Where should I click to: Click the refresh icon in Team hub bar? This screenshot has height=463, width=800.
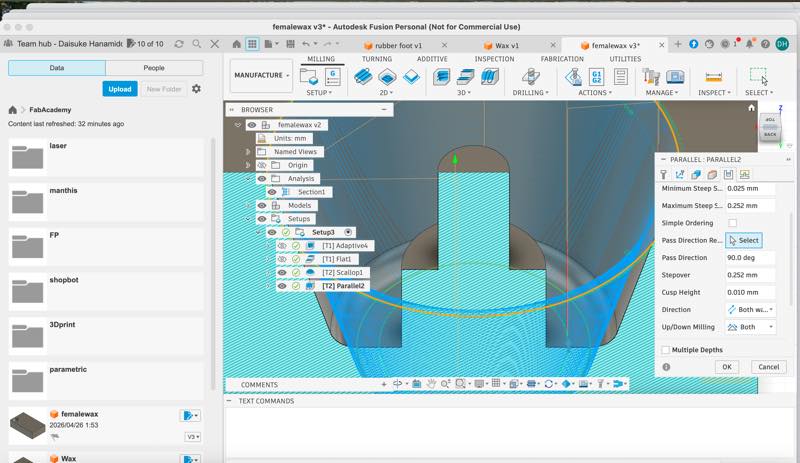(179, 44)
